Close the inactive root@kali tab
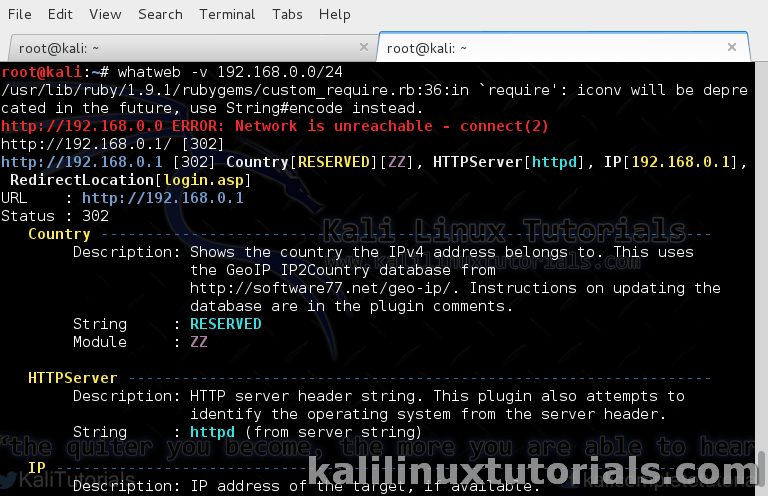 (x=363, y=48)
